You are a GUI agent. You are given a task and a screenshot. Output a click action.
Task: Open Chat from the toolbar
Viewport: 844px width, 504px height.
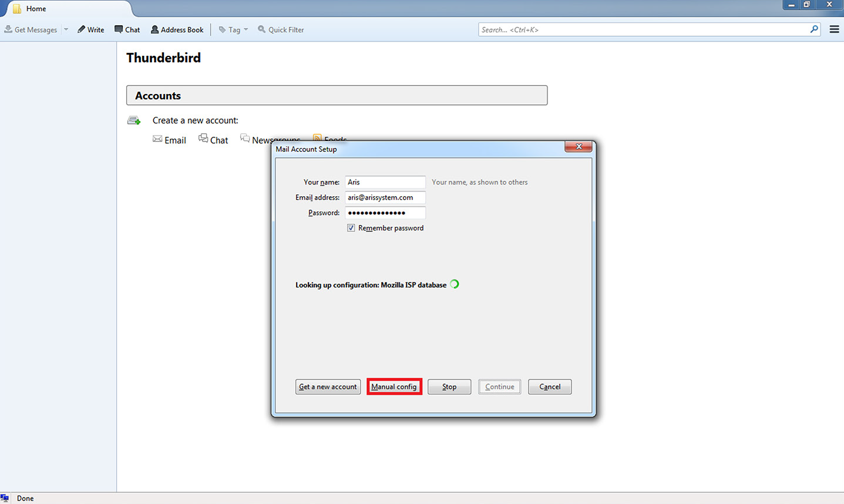(x=127, y=29)
